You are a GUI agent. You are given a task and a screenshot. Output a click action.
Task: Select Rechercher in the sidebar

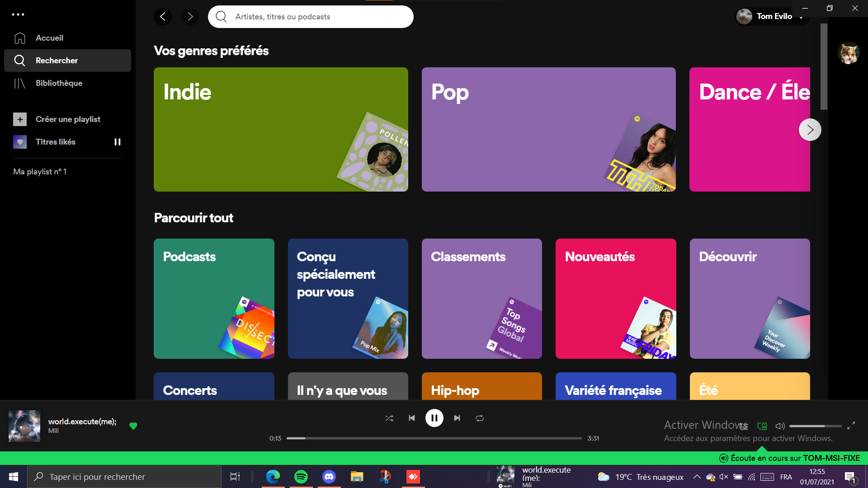click(x=57, y=60)
